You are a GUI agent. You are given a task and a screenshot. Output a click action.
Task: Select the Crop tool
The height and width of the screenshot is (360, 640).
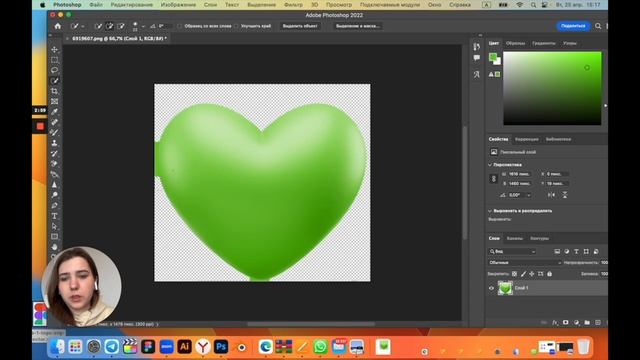[x=54, y=91]
